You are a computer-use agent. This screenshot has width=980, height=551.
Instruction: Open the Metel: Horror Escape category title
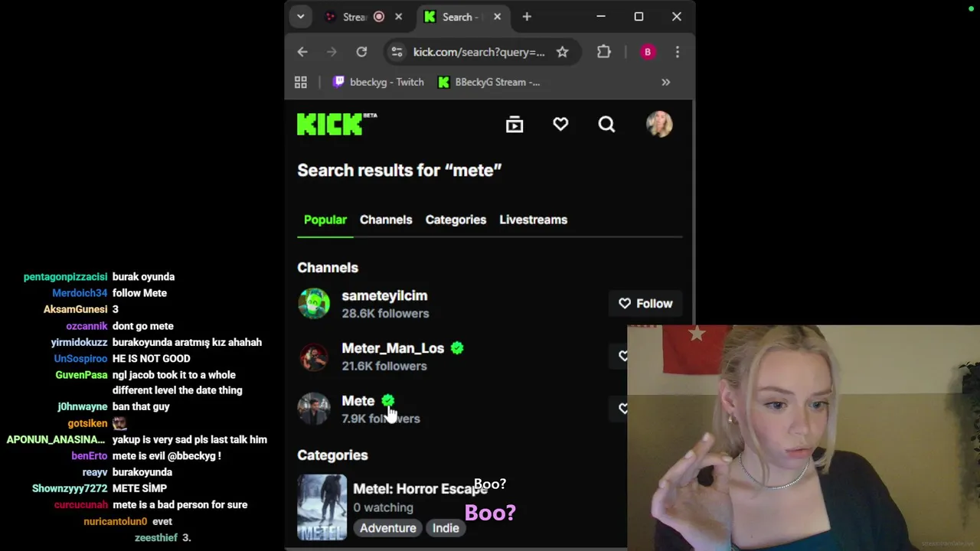tap(420, 488)
